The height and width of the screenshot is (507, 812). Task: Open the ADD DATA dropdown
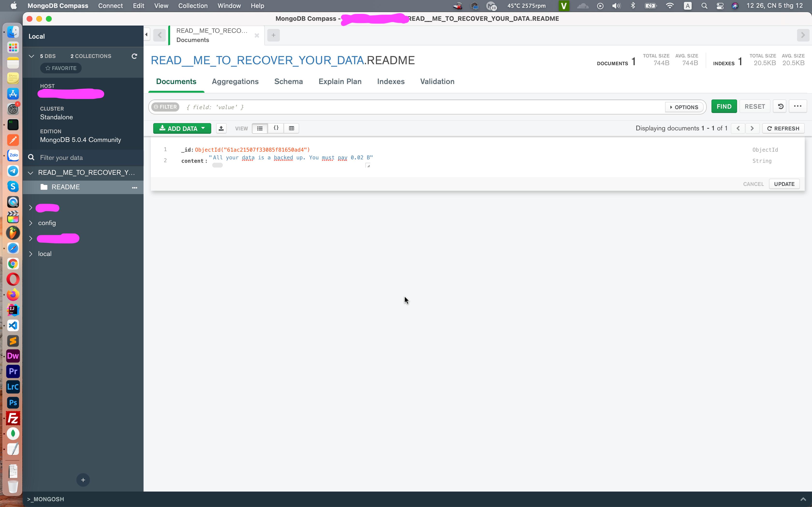[182, 128]
